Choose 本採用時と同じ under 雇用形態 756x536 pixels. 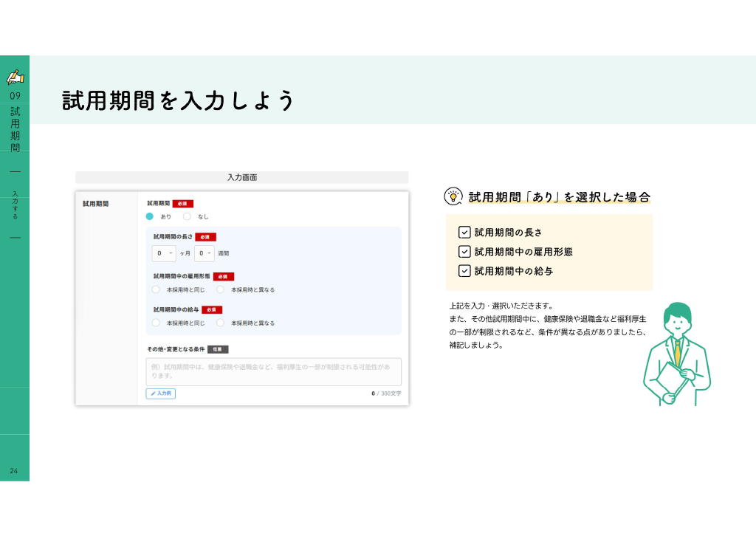pos(156,289)
